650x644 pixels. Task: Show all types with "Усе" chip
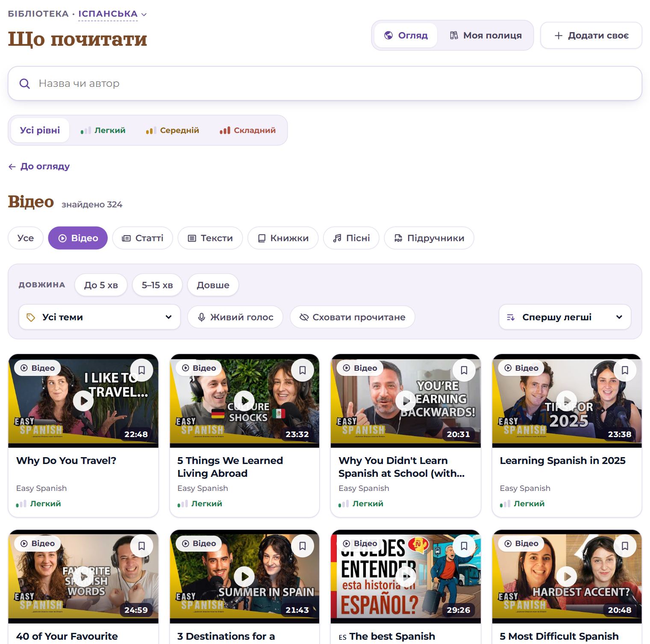(x=26, y=238)
